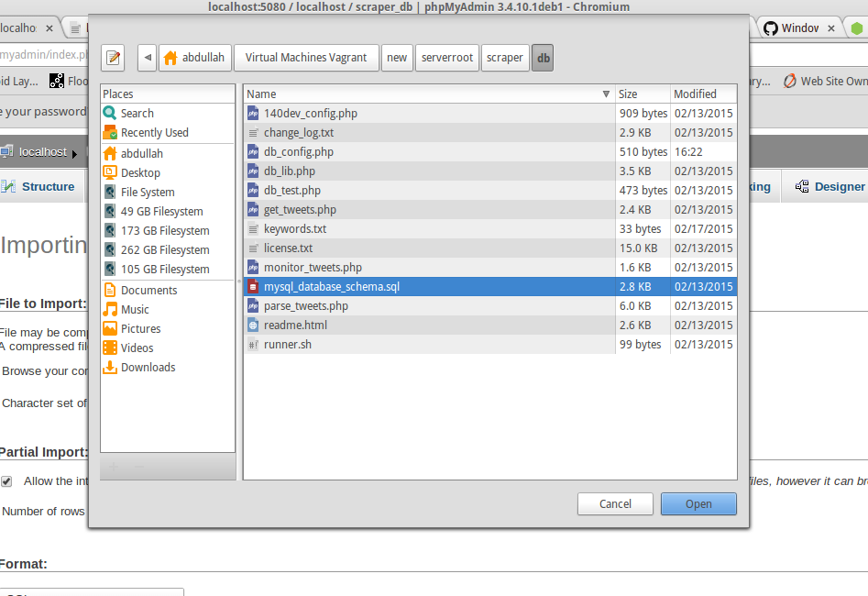Select the keywords.txt file
This screenshot has width=868, height=596.
[x=490, y=228]
